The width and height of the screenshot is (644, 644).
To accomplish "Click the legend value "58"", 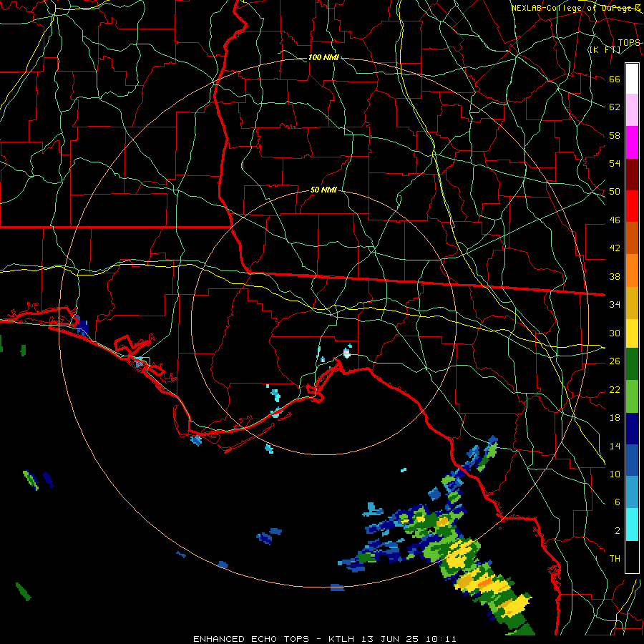I will [615, 135].
